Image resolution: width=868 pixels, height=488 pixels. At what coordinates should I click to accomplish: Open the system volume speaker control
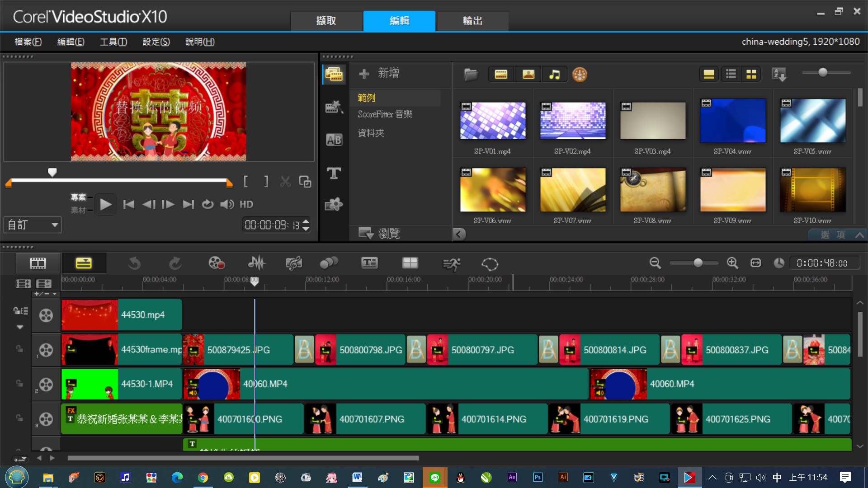point(227,205)
